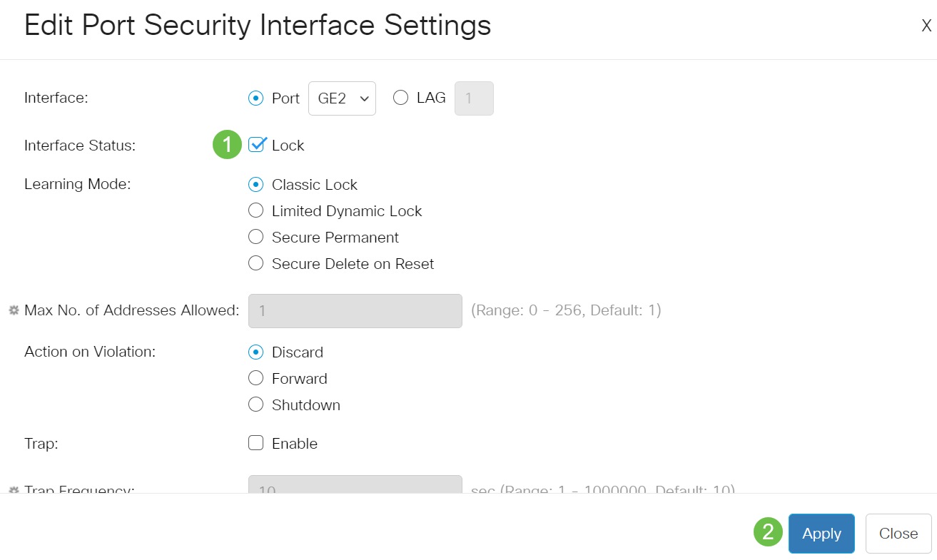Viewport: 937px width, 560px height.
Task: Set violation action to Shutdown
Action: (255, 404)
